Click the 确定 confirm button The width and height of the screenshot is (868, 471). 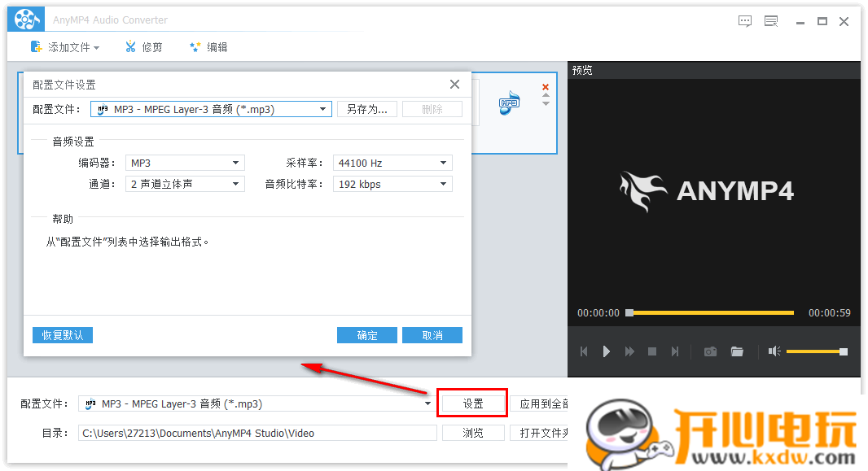click(366, 335)
